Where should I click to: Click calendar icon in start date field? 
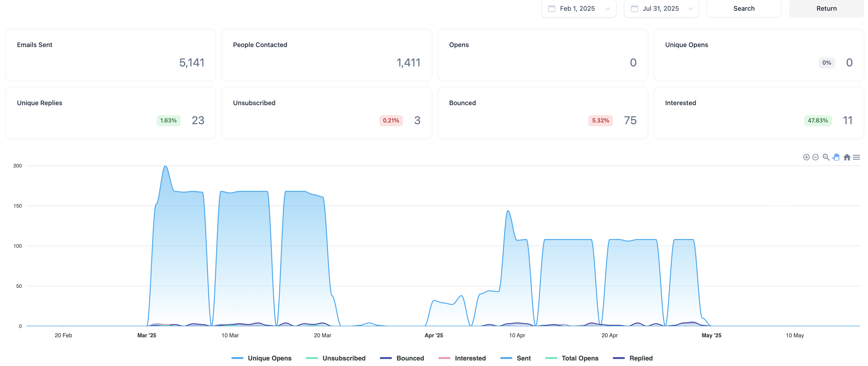(552, 9)
